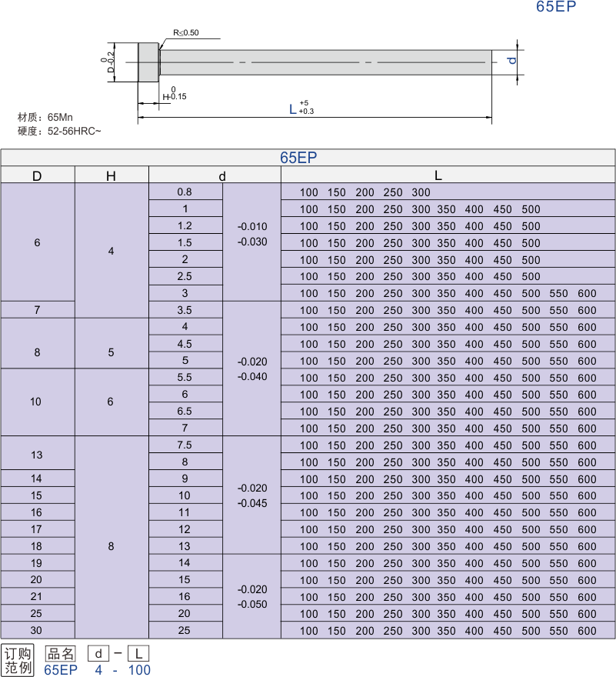Click the 订购范例 order example label
This screenshot has width=616, height=677.
[18, 661]
